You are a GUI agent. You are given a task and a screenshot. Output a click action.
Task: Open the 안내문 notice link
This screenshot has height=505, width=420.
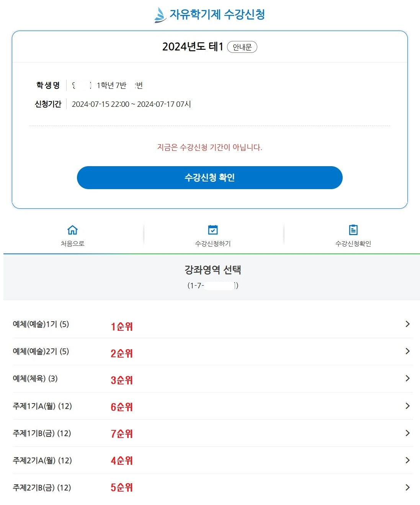coord(243,47)
